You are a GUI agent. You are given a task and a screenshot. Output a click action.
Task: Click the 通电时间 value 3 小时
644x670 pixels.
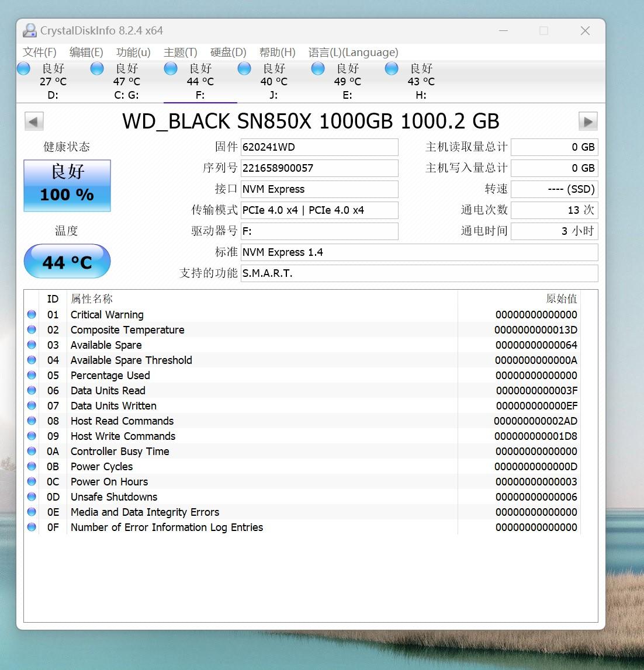(554, 231)
